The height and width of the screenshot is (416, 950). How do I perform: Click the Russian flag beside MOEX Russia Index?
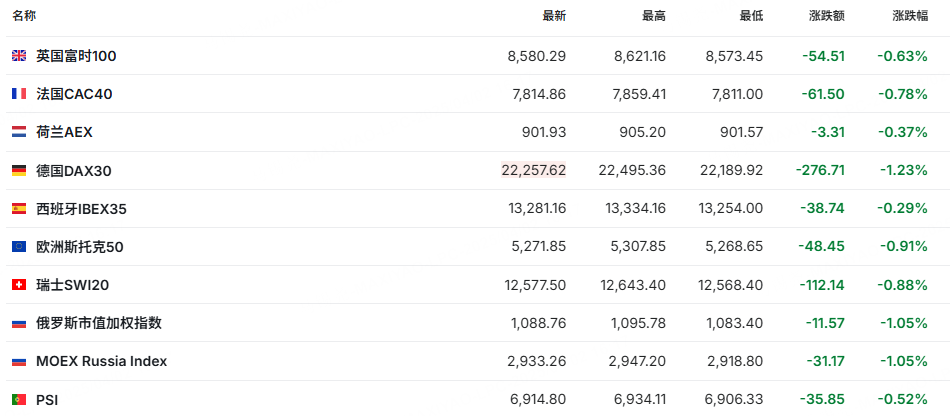pyautogui.click(x=19, y=362)
